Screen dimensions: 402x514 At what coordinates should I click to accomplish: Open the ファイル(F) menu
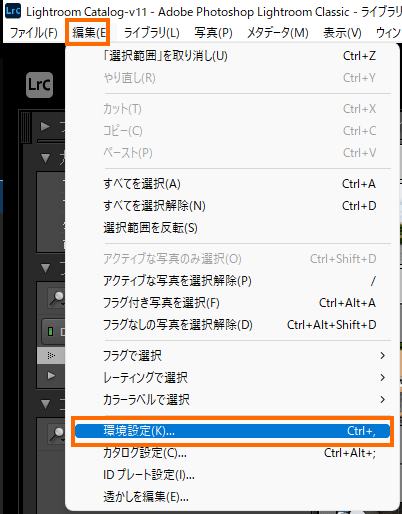click(34, 33)
